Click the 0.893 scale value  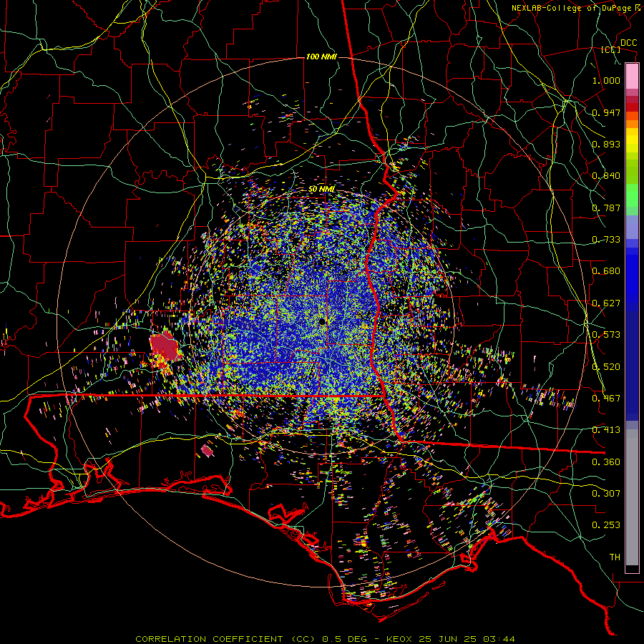[606, 144]
